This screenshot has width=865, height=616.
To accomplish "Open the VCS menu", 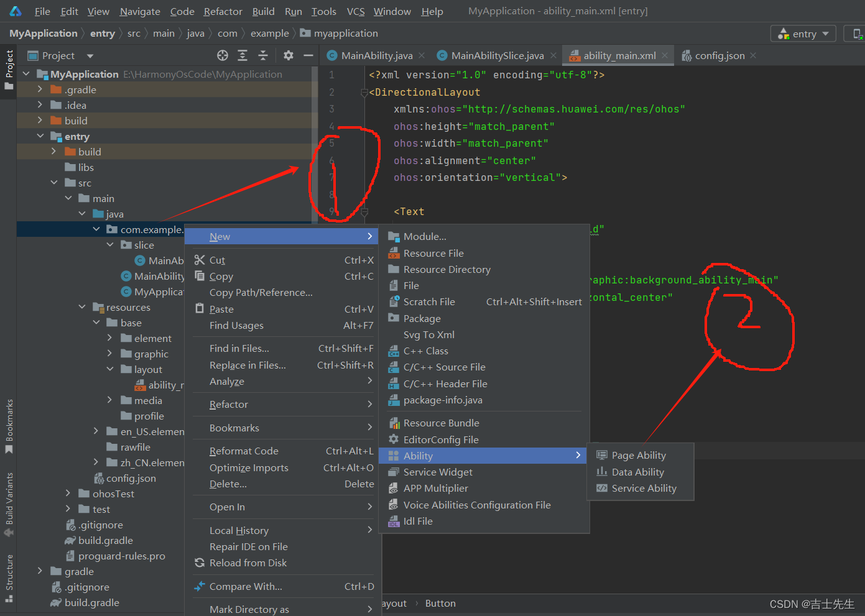I will [356, 11].
